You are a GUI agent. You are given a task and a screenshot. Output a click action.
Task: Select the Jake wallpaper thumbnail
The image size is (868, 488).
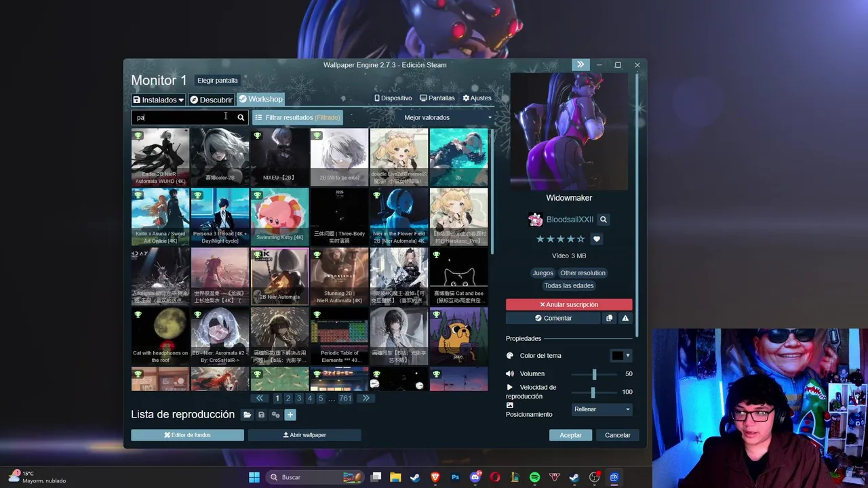tap(458, 336)
